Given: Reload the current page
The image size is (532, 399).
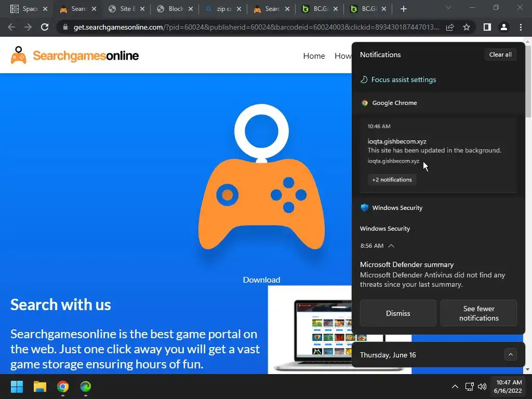Looking at the screenshot, I should [45, 27].
